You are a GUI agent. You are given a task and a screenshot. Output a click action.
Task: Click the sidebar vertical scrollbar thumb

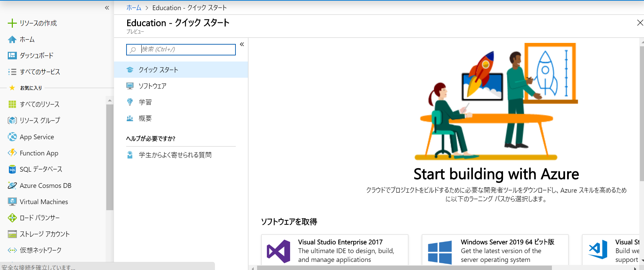tap(109, 157)
